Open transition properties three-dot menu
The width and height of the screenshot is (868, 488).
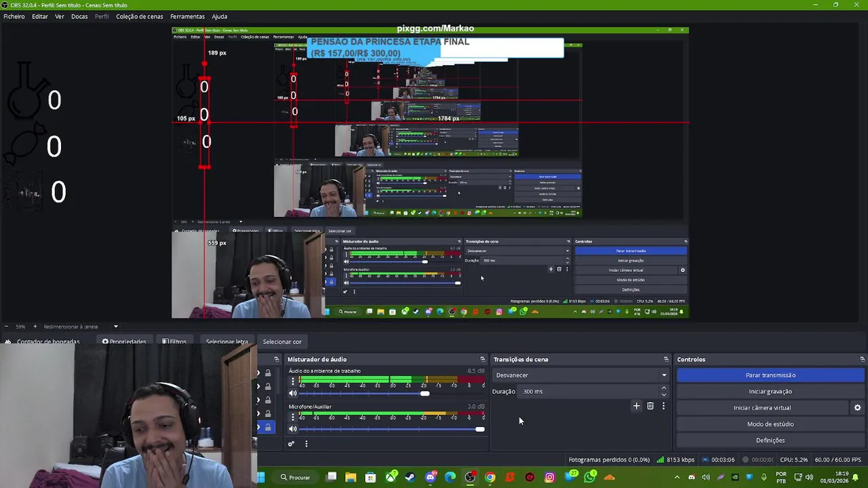pyautogui.click(x=663, y=406)
